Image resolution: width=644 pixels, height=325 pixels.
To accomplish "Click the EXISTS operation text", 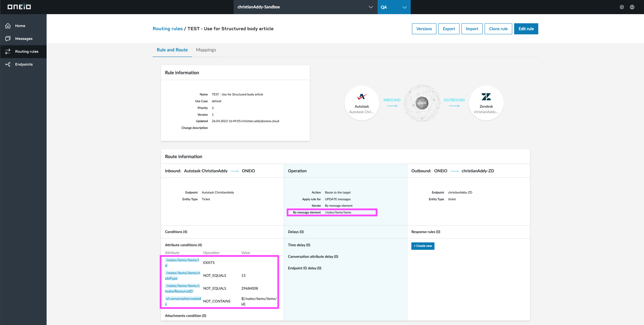I will 209,263.
